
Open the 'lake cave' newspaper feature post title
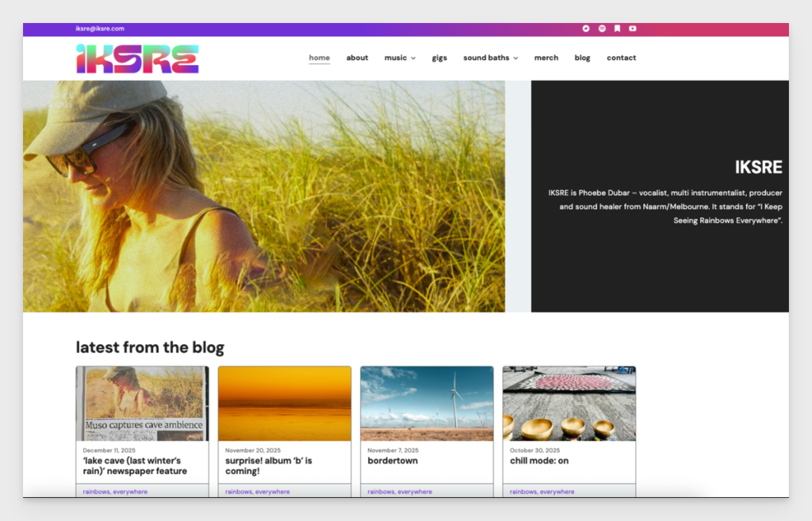(135, 465)
